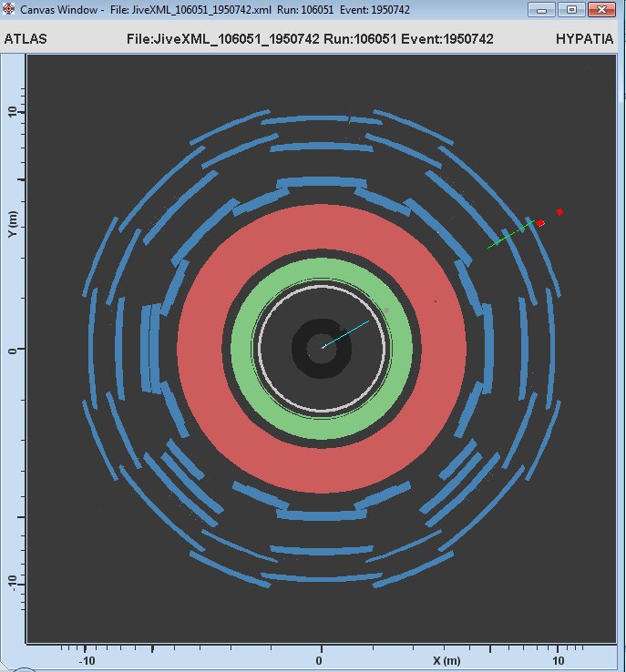
Task: Click the red cluster at green track end
Action: click(540, 222)
